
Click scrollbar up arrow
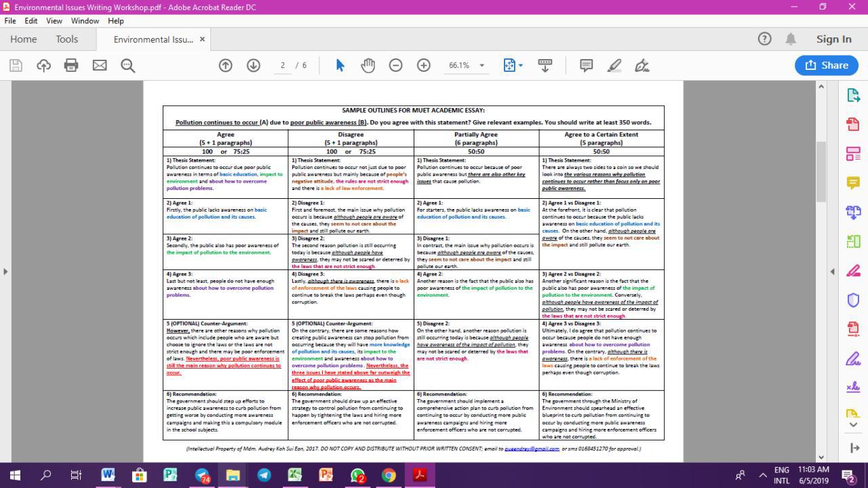point(821,86)
